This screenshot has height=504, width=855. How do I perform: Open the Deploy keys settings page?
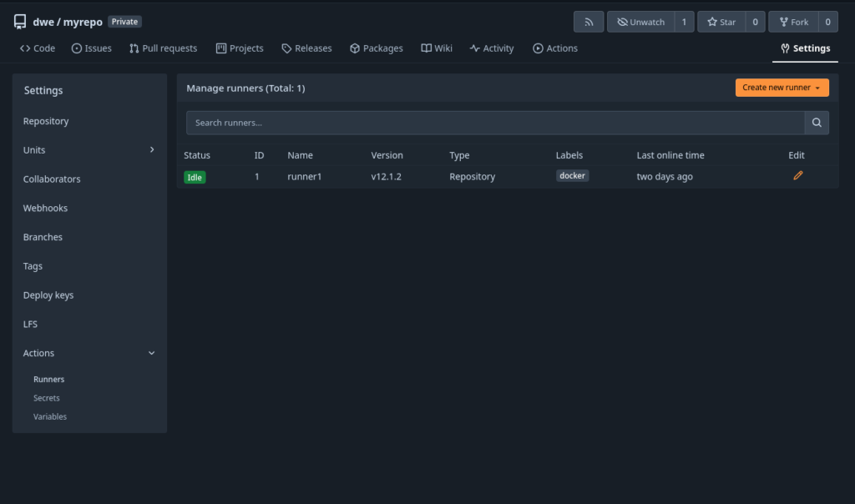48,295
